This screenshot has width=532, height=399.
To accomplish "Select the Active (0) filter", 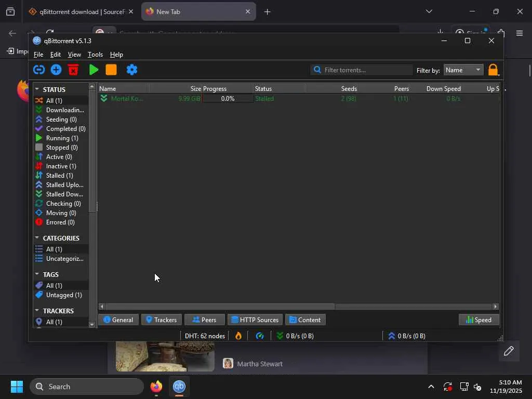I will 61,157.
